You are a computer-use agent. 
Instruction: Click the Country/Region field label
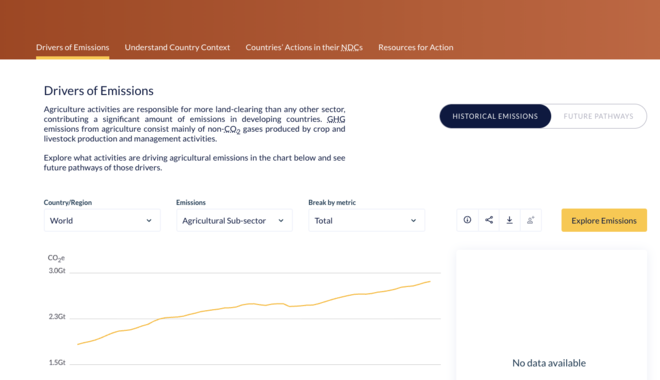[x=68, y=202]
